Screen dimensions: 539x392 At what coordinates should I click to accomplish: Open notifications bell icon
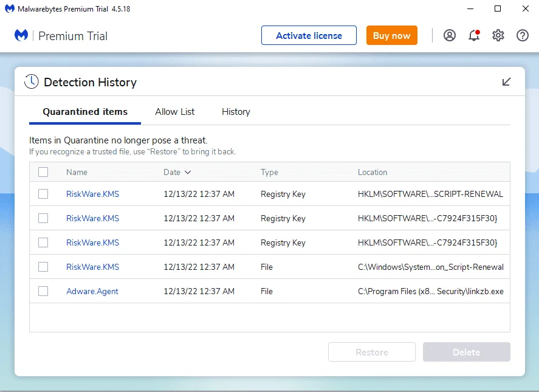tap(474, 35)
